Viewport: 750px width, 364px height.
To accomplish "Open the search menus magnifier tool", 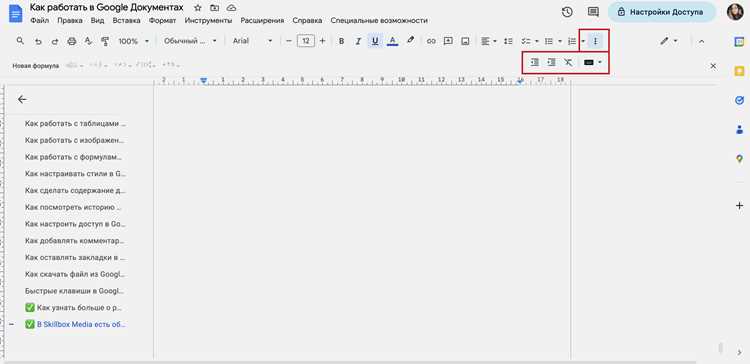I will pyautogui.click(x=20, y=41).
